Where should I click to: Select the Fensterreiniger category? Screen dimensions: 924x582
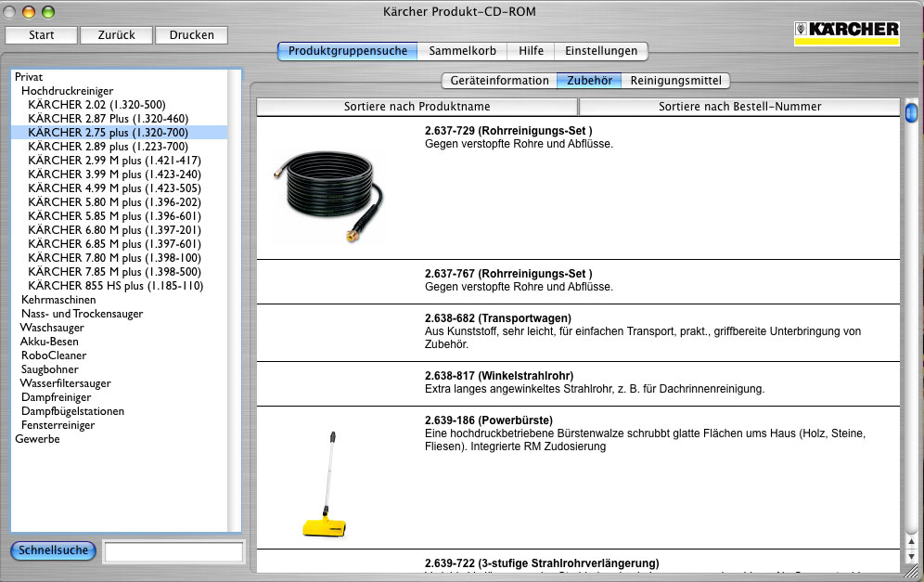coord(58,425)
